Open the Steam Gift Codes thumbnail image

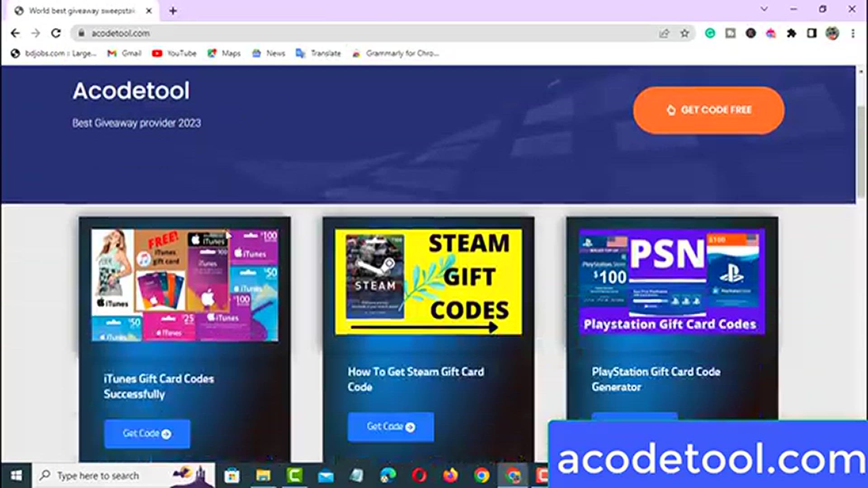click(428, 282)
